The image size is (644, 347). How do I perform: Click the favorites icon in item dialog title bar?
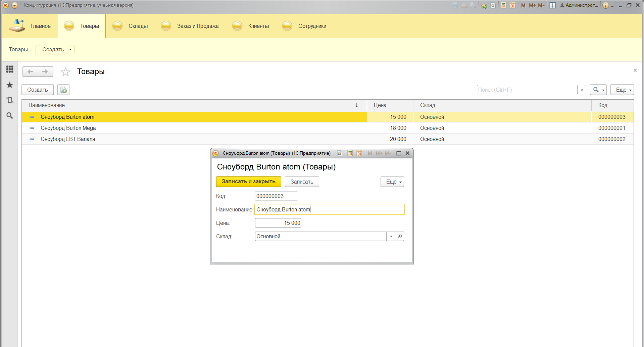coord(340,153)
